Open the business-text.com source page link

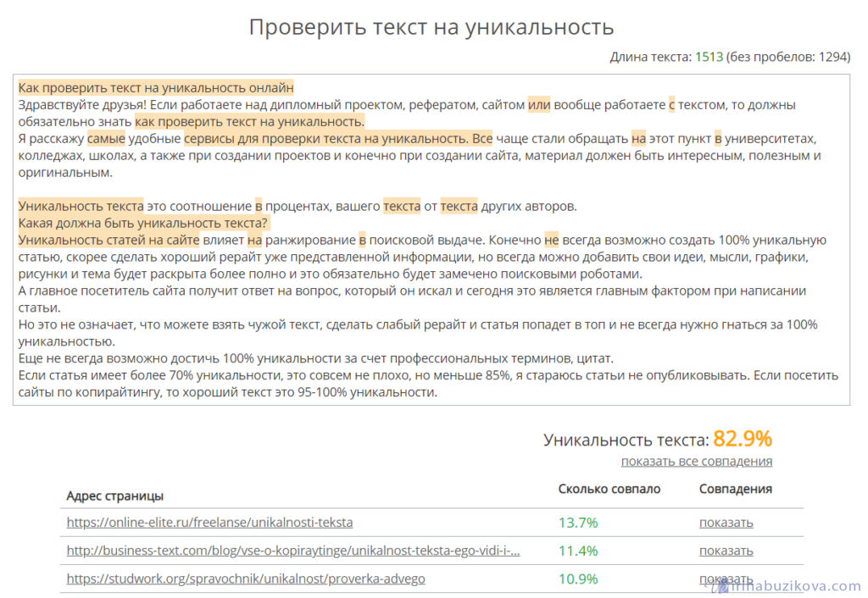click(x=292, y=551)
